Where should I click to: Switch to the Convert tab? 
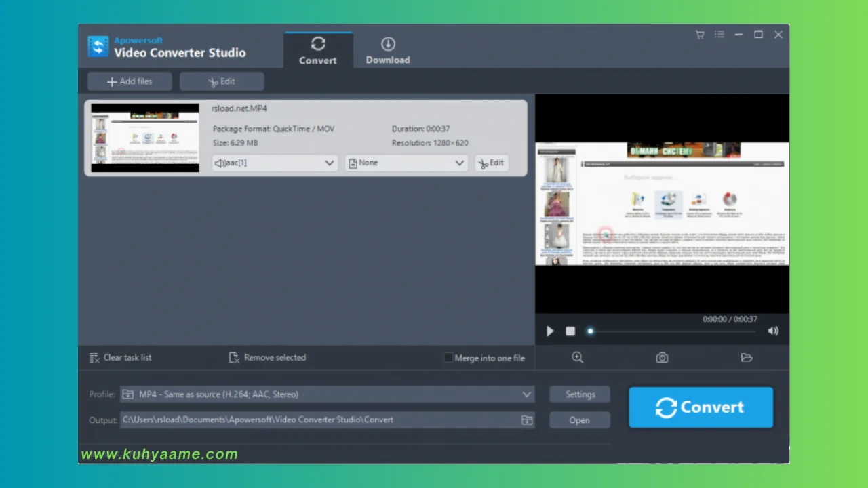[x=318, y=50]
